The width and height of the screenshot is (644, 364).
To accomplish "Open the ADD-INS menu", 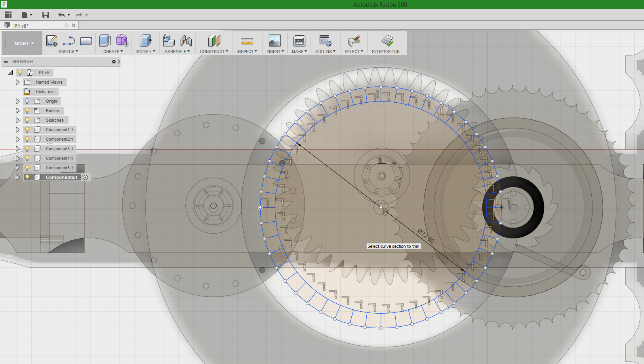I will [x=325, y=52].
